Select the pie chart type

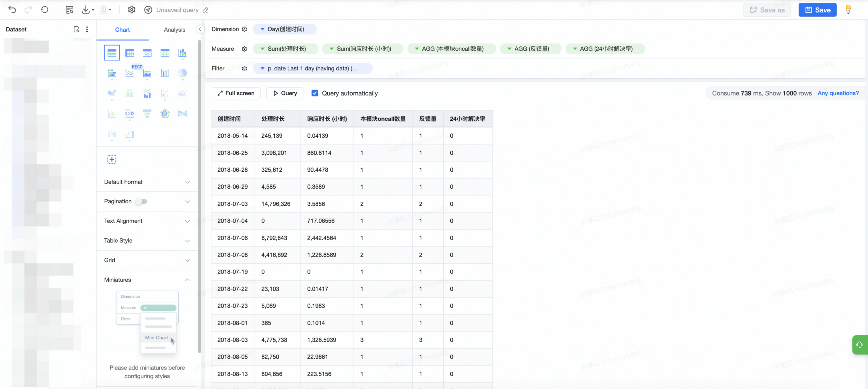point(182,73)
